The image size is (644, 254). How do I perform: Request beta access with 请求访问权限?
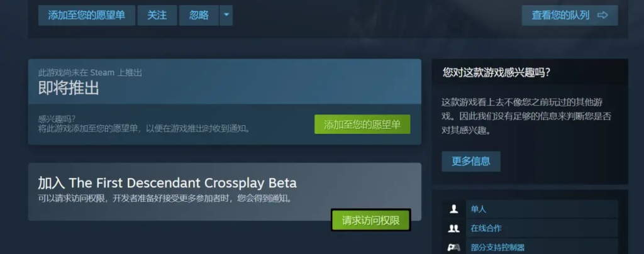tap(371, 220)
